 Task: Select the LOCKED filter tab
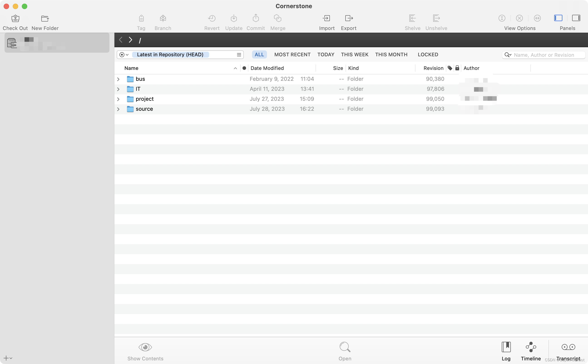click(x=428, y=55)
